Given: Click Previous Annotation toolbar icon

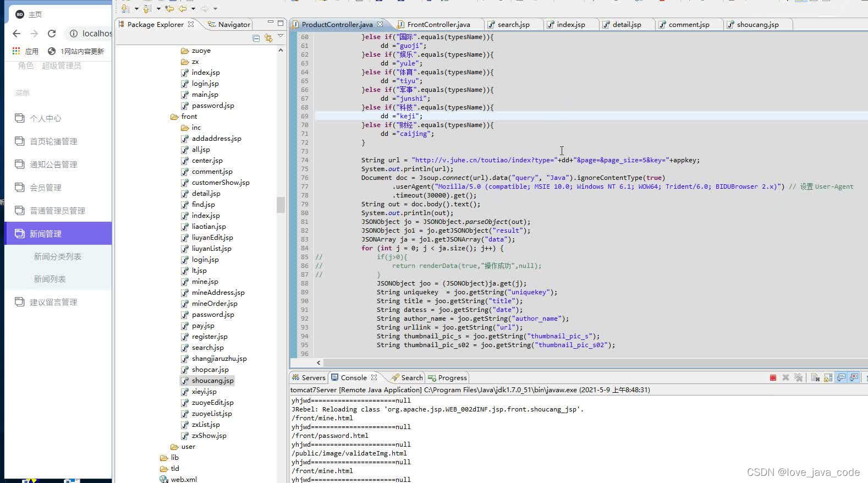Looking at the screenshot, I should (147, 8).
